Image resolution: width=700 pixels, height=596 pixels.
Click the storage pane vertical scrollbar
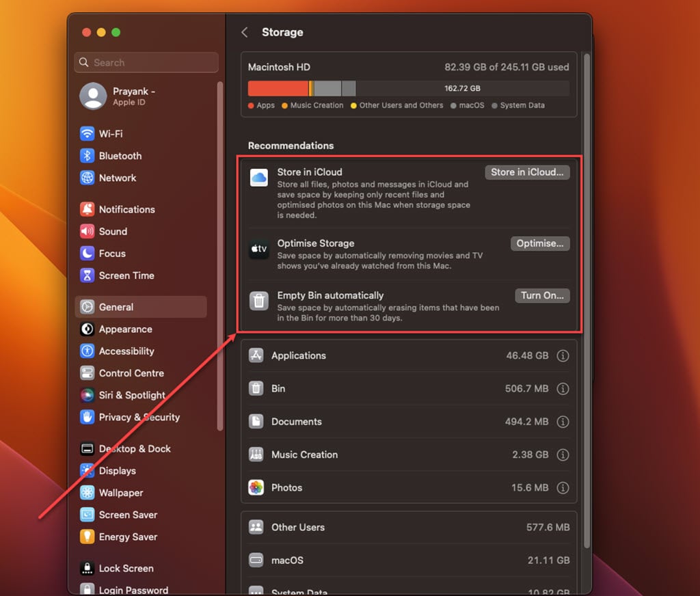point(587,301)
